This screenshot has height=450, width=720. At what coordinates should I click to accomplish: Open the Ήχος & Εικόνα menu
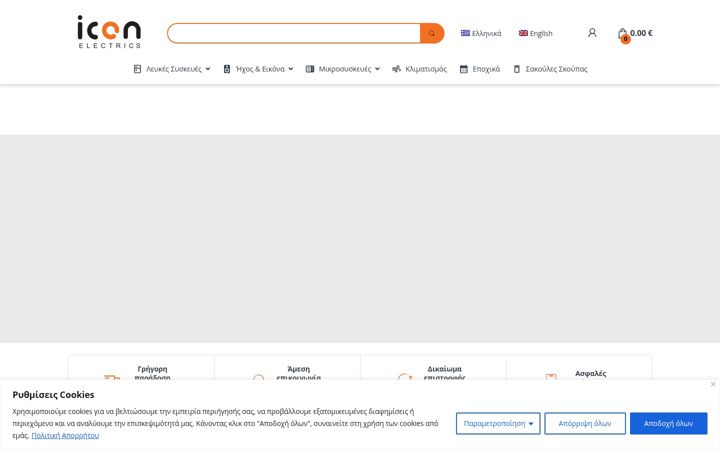[260, 69]
